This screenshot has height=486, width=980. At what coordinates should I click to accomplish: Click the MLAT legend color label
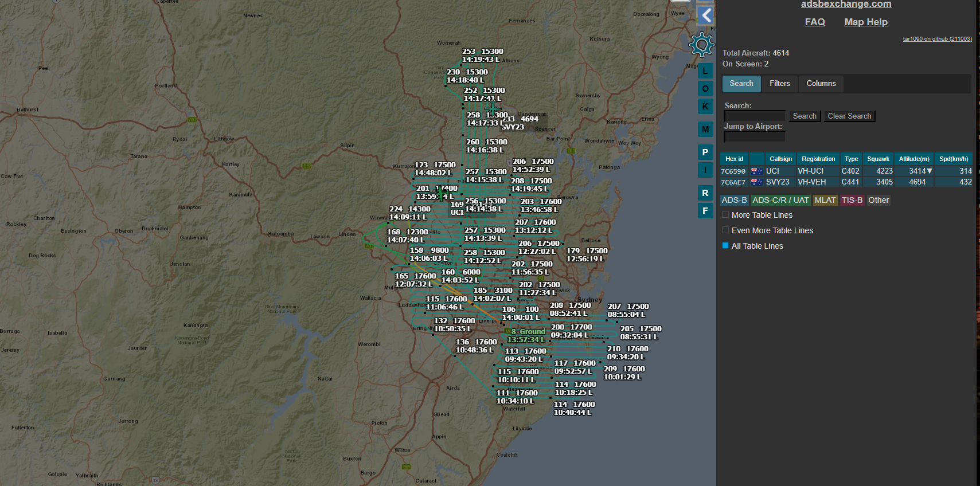point(825,201)
